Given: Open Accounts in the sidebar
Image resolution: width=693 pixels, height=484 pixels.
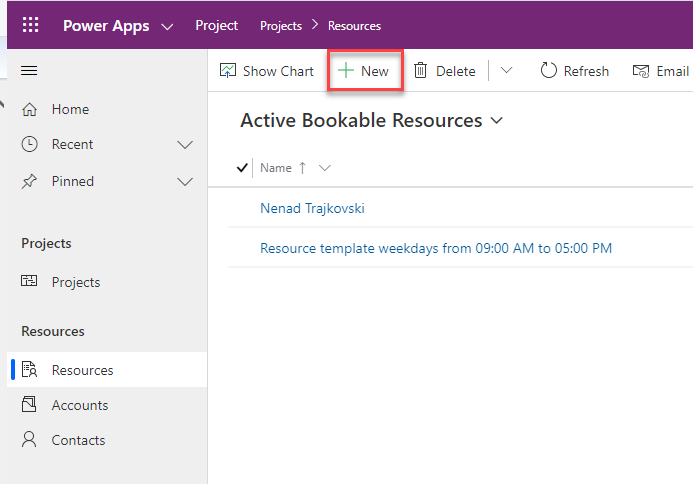Looking at the screenshot, I should click(x=79, y=405).
